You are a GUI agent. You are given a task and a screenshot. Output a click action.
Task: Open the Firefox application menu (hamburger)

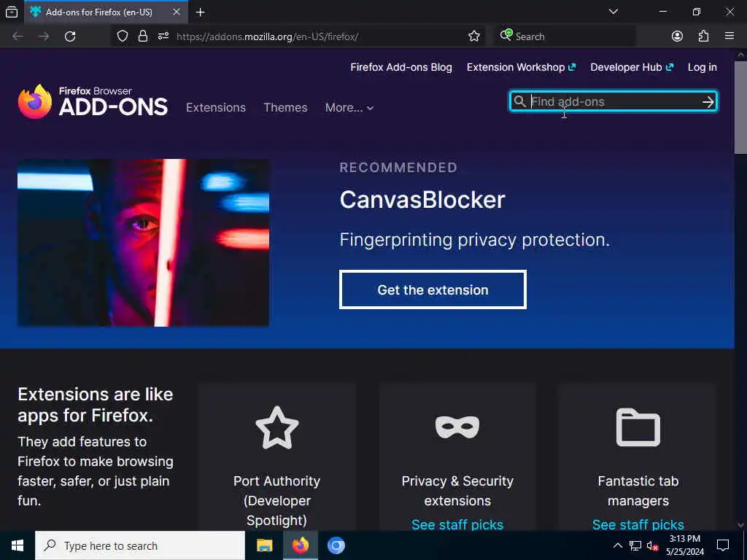coord(729,36)
